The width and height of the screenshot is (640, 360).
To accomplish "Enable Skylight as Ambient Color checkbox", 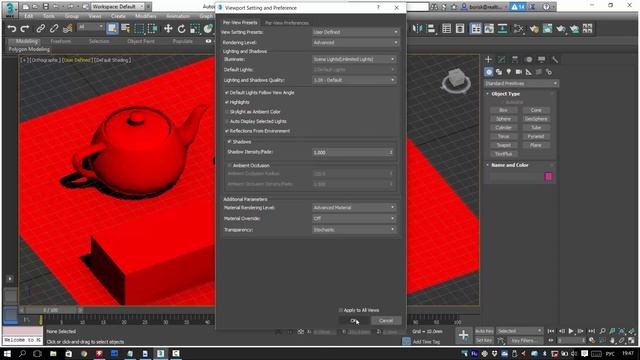I will click(x=227, y=112).
